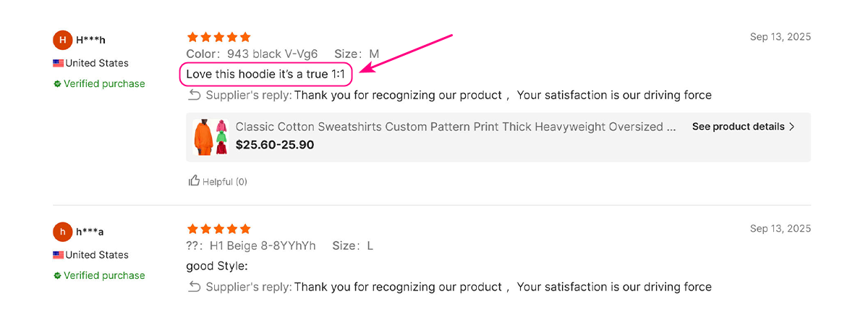The image size is (868, 326).
Task: Click the avatar of reviewer h***a
Action: click(63, 232)
